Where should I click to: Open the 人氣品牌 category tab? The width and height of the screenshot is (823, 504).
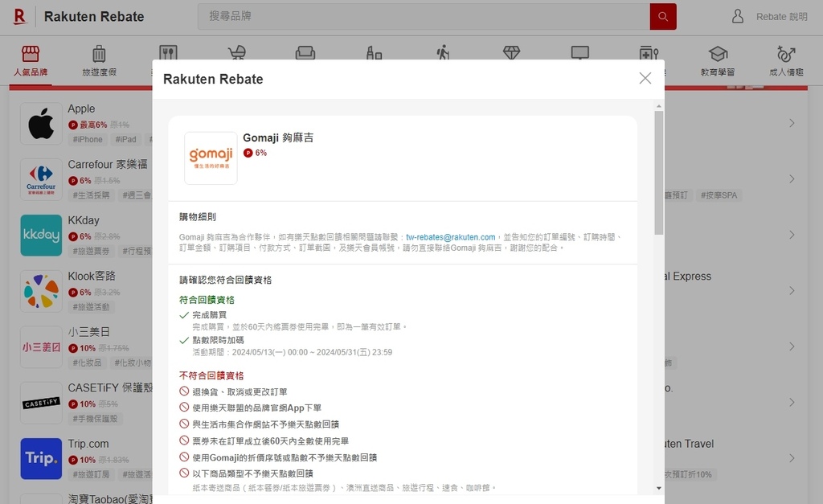coord(31,60)
